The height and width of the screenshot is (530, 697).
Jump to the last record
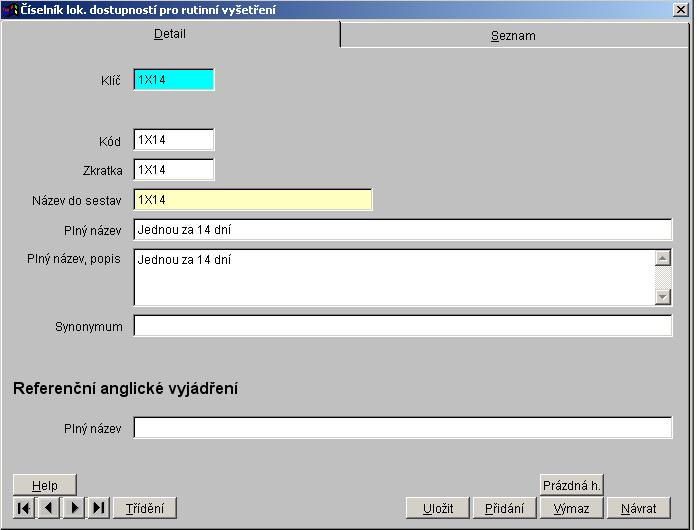(x=99, y=508)
